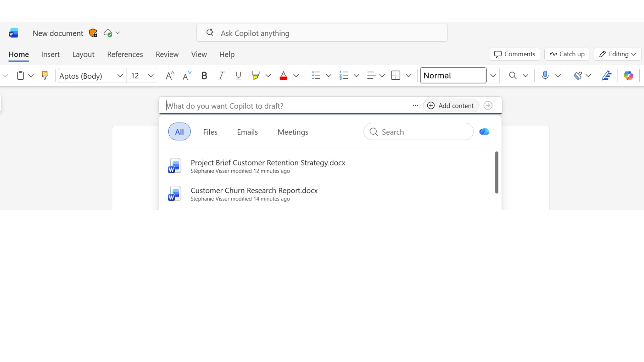Increase the font size with grow icon
The width and height of the screenshot is (644, 362).
tap(170, 76)
